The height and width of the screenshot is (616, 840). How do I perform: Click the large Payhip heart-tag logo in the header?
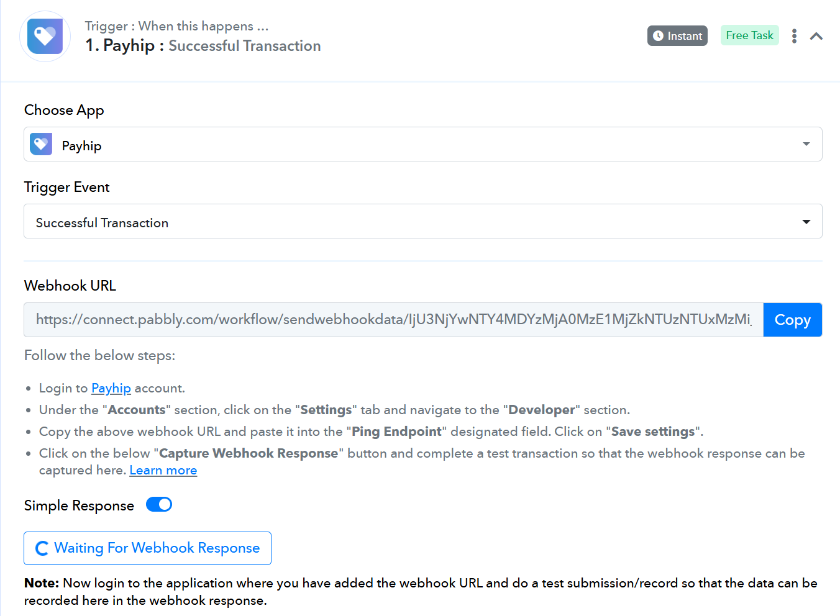tap(45, 36)
